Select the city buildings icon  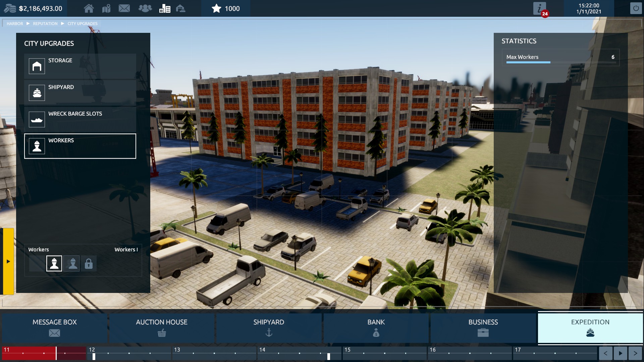(x=165, y=8)
